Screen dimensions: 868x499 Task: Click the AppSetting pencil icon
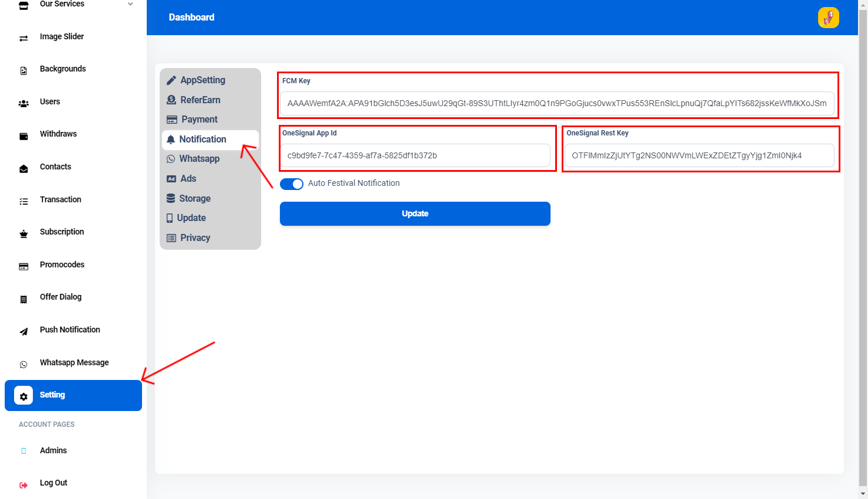coord(171,80)
